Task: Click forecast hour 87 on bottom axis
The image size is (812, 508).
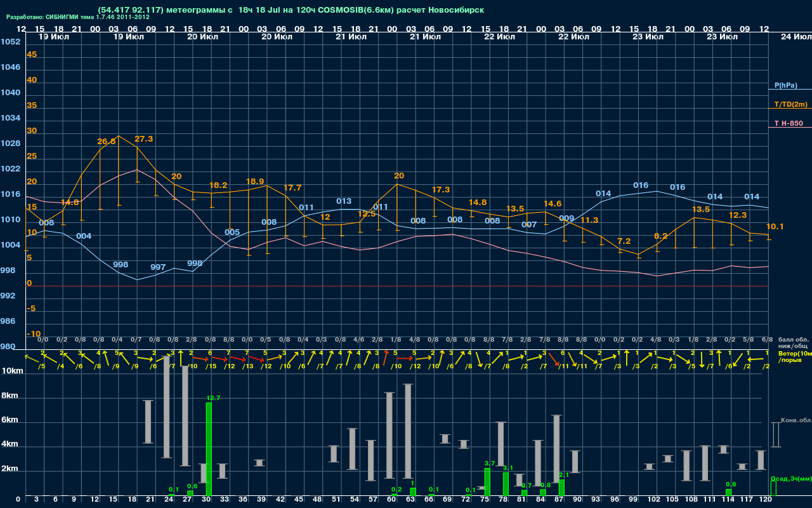Action: coord(559,500)
